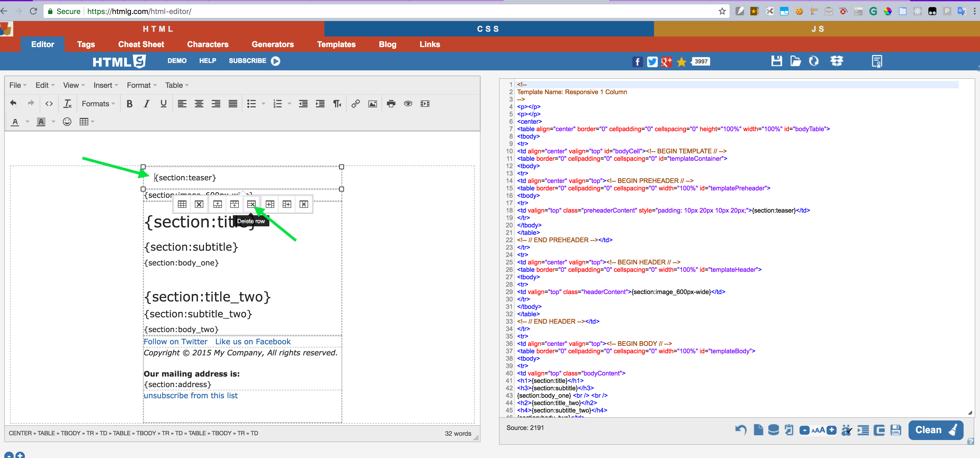
Task: Open text color picker dropdown arrow
Action: coord(28,122)
